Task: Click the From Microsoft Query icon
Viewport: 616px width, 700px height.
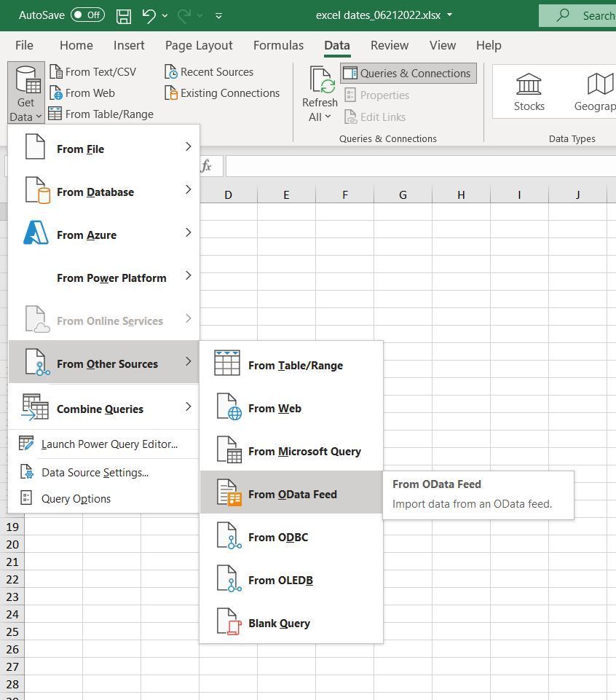Action: 229,449
